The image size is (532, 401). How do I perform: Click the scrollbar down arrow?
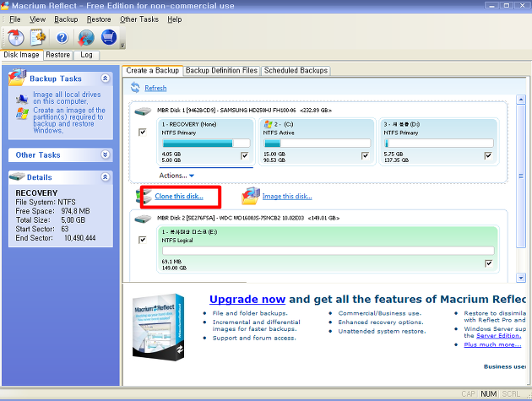521,278
